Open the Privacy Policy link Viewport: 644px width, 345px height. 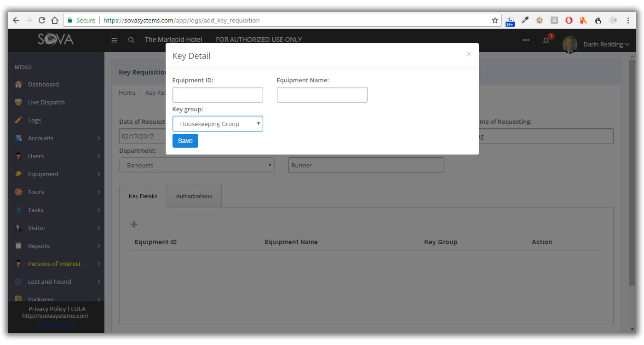47,309
